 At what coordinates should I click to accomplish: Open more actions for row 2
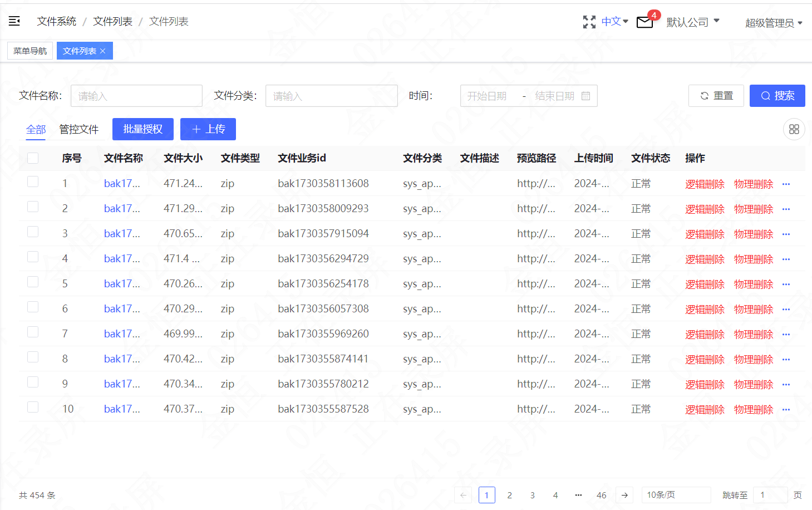pyautogui.click(x=786, y=209)
